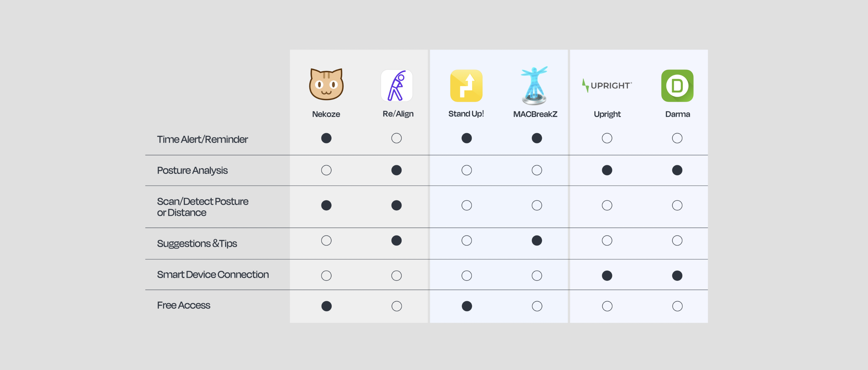
Task: Select Upright's filled Posture Analysis dot
Action: click(607, 170)
